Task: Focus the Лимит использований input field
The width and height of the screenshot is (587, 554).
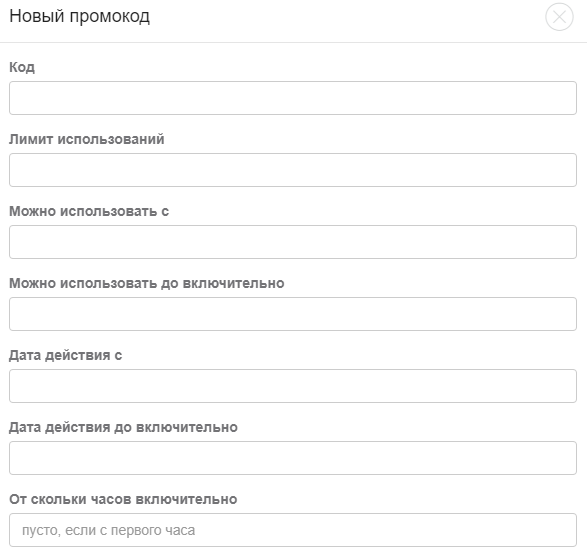Action: (293, 170)
